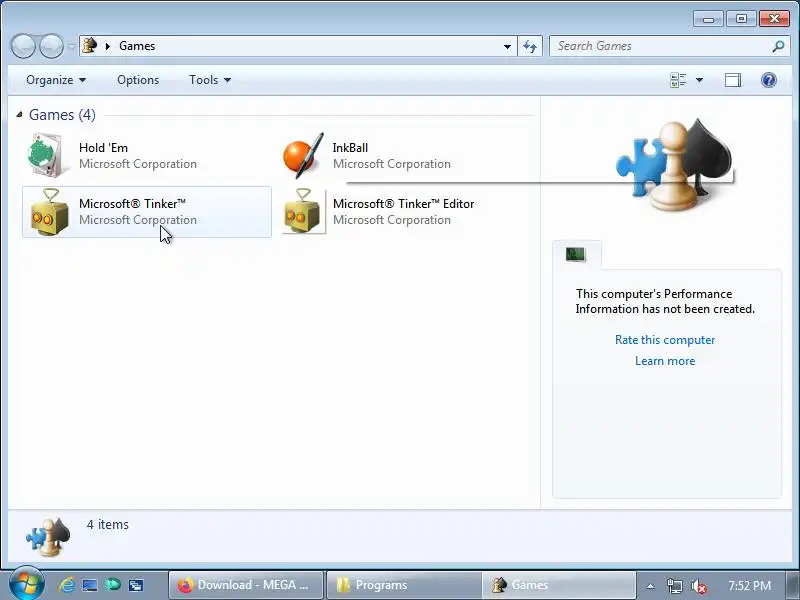
Task: Click the Options toolbar item
Action: pyautogui.click(x=138, y=80)
